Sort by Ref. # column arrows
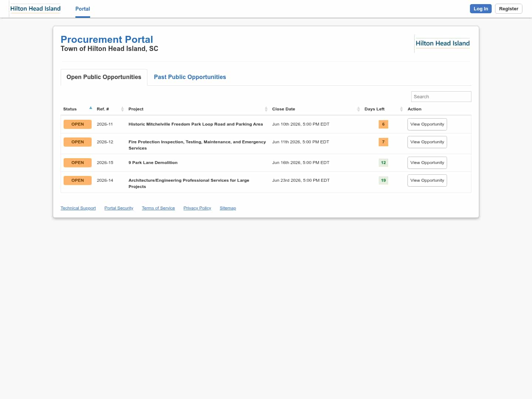 pos(122,109)
